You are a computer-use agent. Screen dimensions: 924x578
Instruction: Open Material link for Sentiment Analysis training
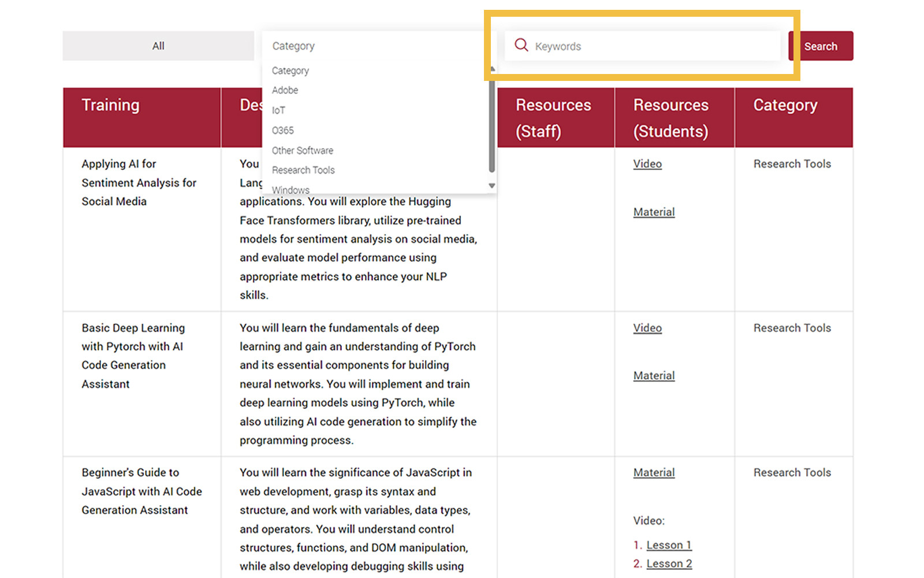(654, 212)
